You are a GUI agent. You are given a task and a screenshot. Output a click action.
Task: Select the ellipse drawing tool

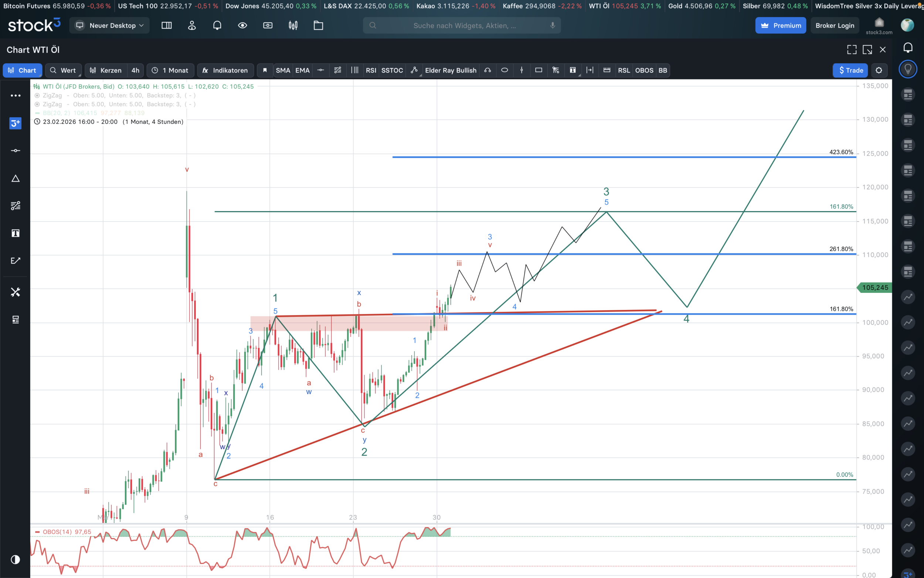pos(504,70)
